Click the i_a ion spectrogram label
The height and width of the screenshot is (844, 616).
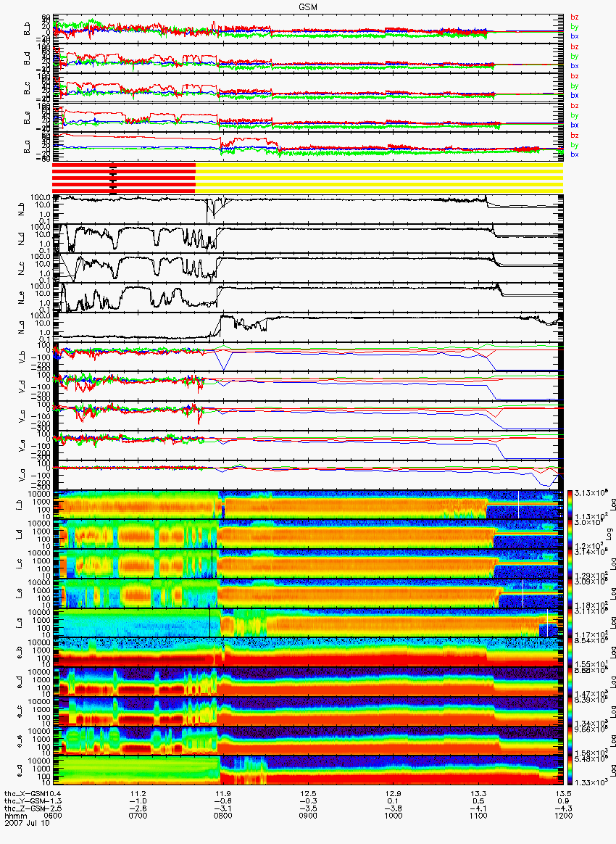(17, 624)
